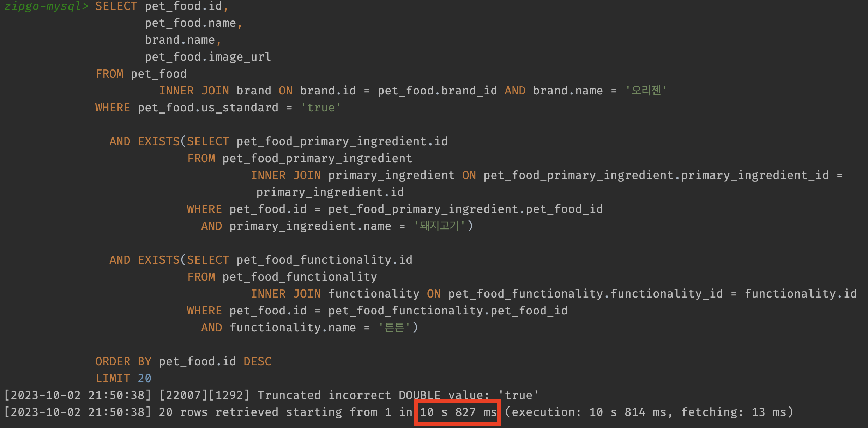The height and width of the screenshot is (428, 868).
Task: Click the DESC keyword
Action: click(258, 361)
